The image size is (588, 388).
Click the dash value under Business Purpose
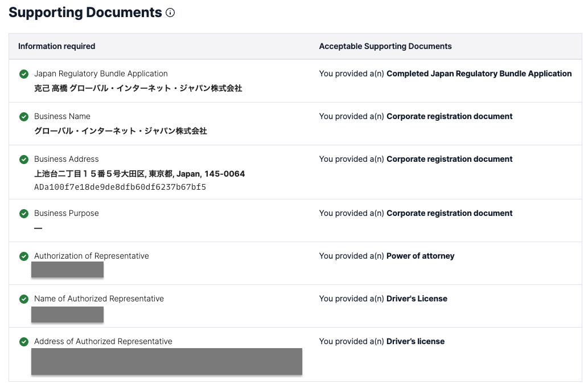coord(38,228)
